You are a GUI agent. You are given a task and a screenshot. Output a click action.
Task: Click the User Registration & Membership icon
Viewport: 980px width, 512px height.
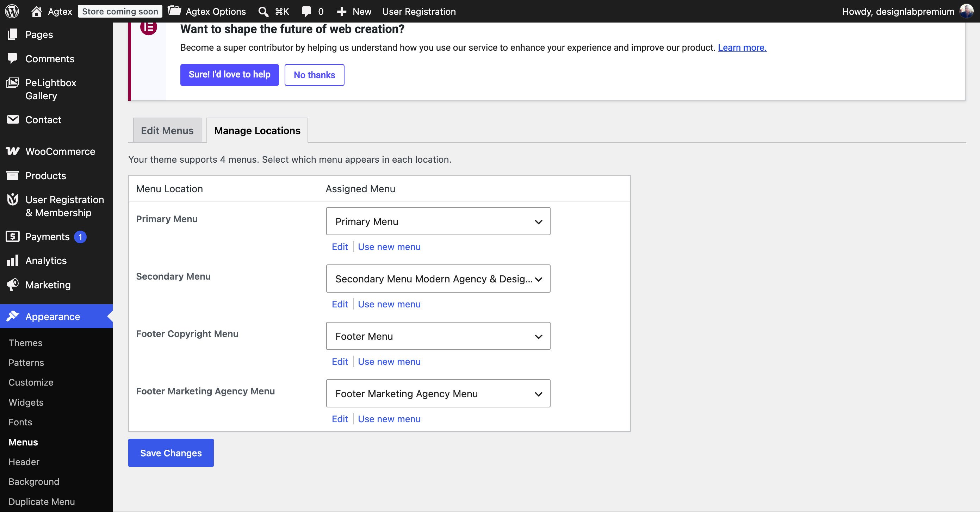pos(13,199)
